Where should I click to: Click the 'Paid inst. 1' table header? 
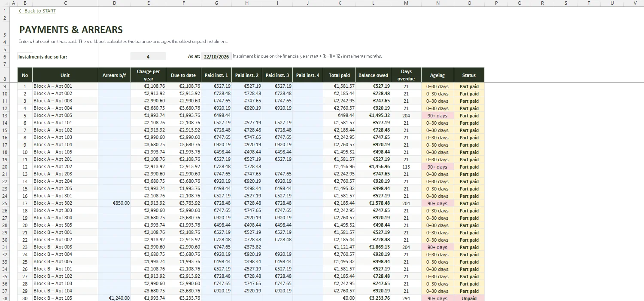(x=216, y=75)
